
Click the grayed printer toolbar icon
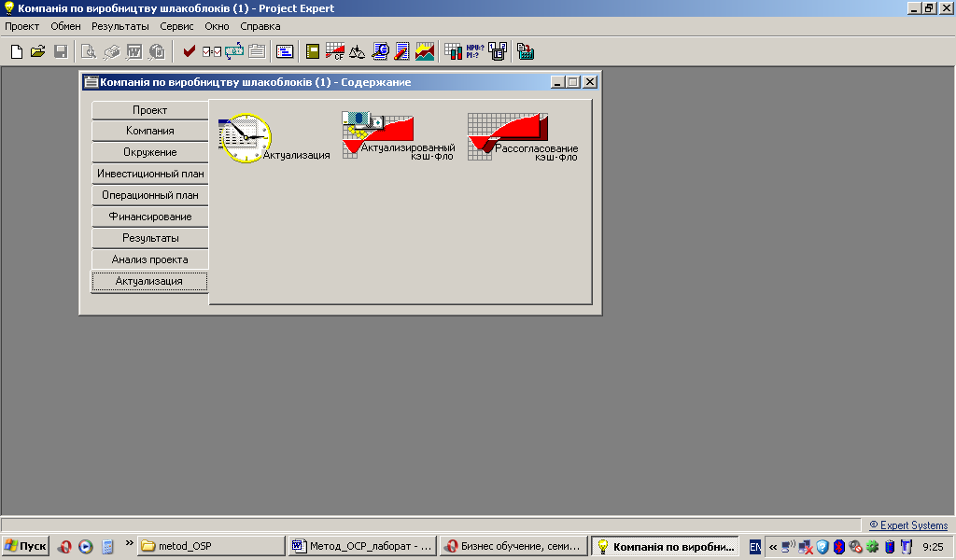(112, 51)
